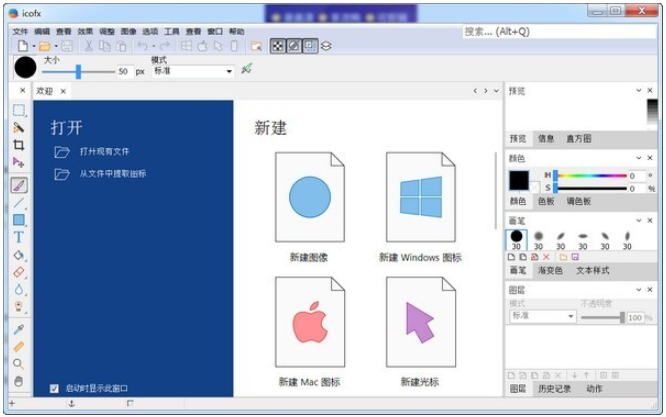Click the layers stack toolbar icon
The width and height of the screenshot is (666, 417).
[326, 46]
